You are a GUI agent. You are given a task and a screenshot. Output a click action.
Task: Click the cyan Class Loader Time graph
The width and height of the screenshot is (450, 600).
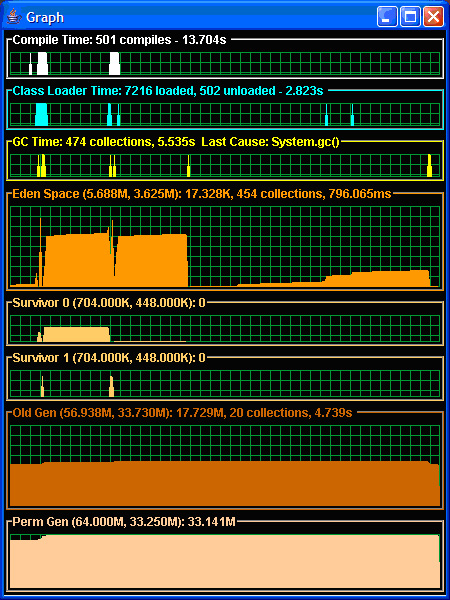tap(225, 114)
